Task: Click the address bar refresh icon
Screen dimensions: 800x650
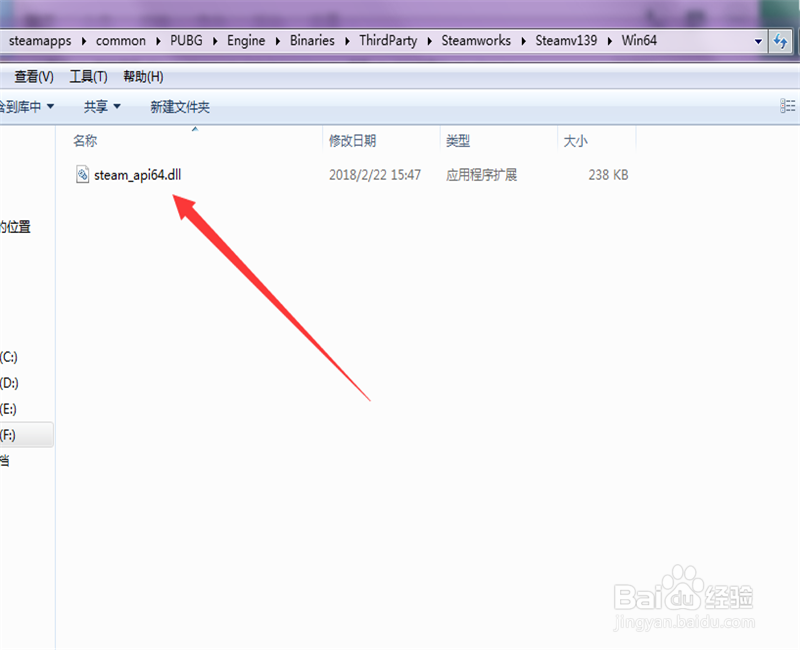Action: pos(780,41)
